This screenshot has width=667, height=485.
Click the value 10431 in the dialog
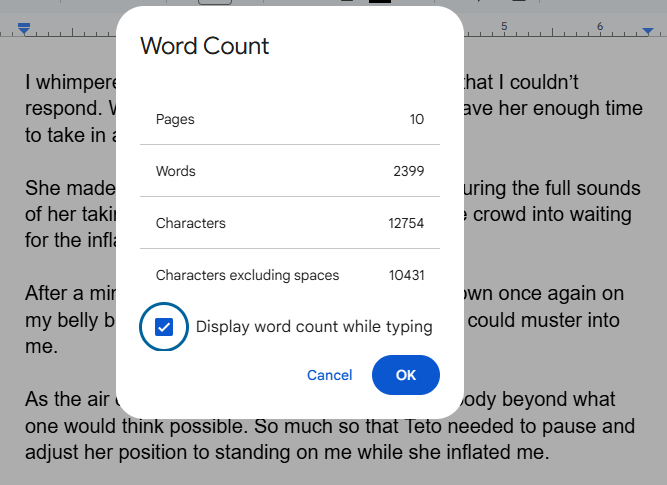[406, 275]
